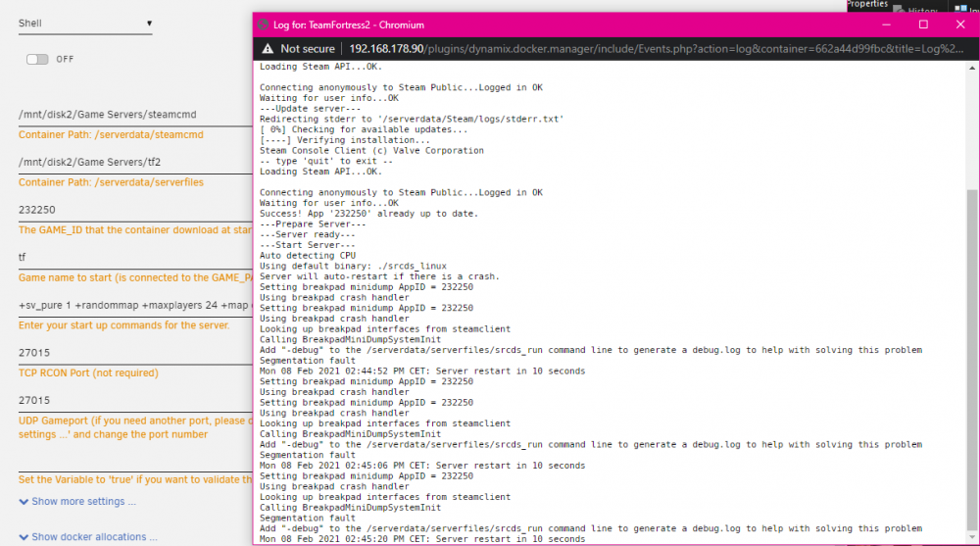Viewport: 980px width, 546px height.
Task: Click log line '---Update server---'
Action: (x=310, y=109)
